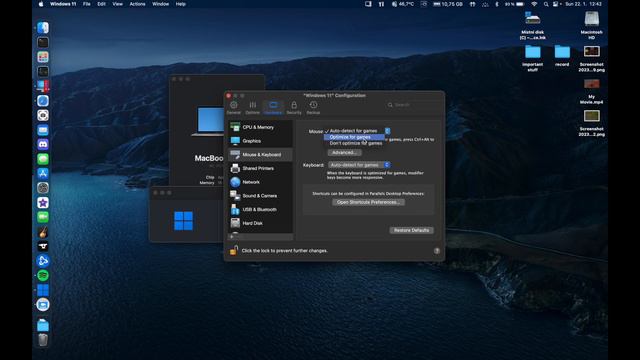Choose Optimize for games in Mouse menu
The height and width of the screenshot is (360, 640).
(x=354, y=137)
